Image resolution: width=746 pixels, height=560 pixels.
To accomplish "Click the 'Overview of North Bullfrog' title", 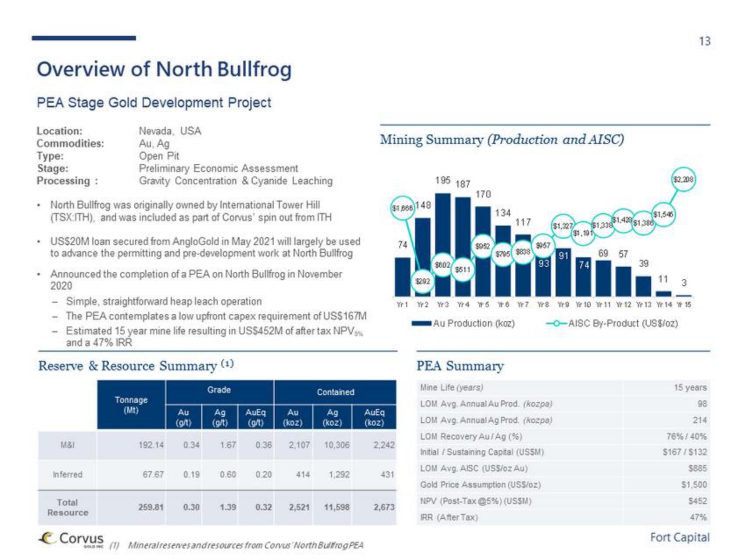I will (164, 69).
